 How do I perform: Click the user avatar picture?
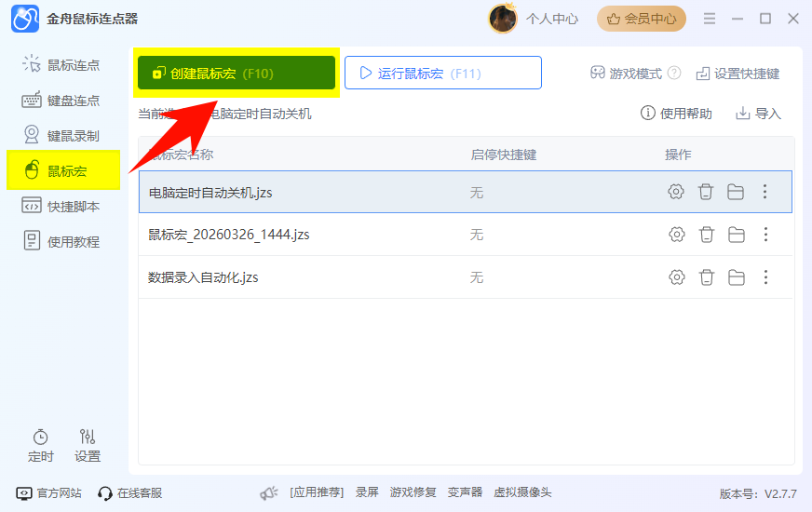[502, 19]
